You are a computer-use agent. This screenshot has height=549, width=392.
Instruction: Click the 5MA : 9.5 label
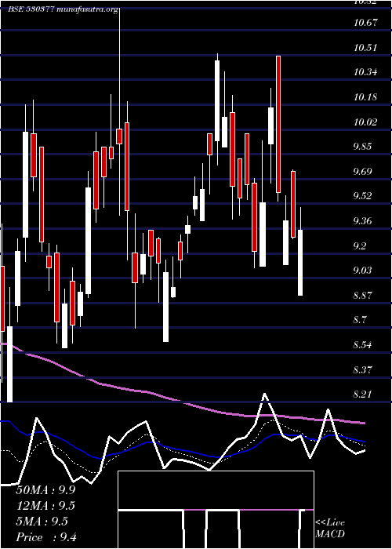(42, 522)
